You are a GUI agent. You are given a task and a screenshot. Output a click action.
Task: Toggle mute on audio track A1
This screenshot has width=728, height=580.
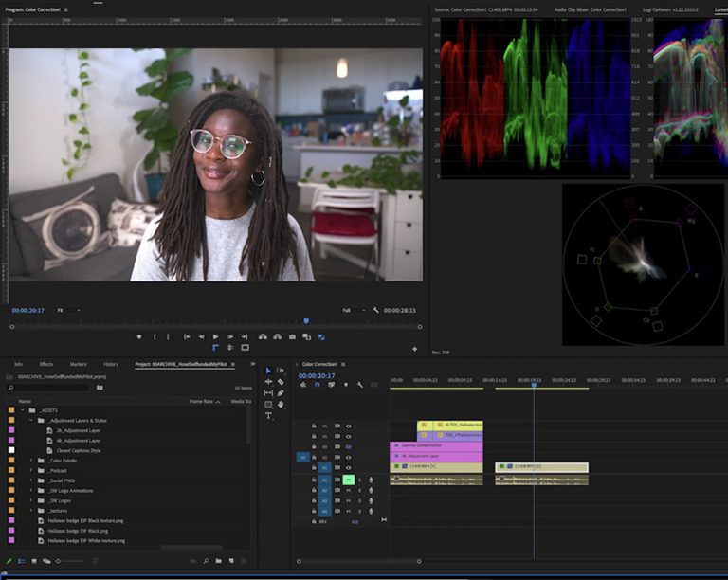coord(349,480)
